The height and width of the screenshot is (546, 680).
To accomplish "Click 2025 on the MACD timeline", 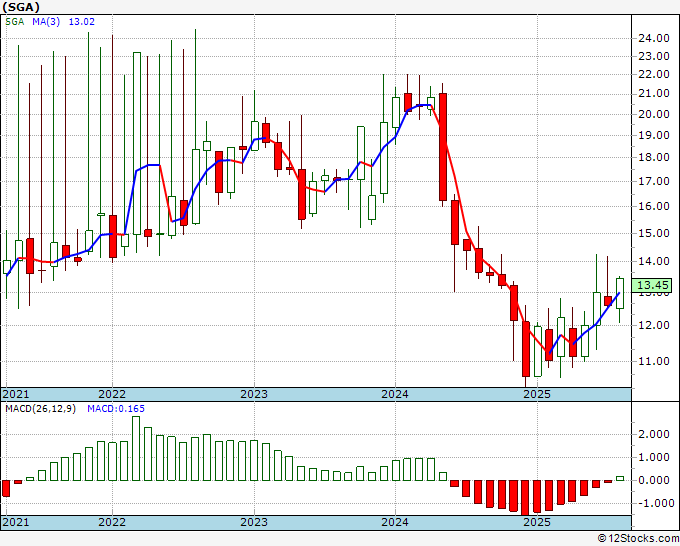I will coord(537,522).
